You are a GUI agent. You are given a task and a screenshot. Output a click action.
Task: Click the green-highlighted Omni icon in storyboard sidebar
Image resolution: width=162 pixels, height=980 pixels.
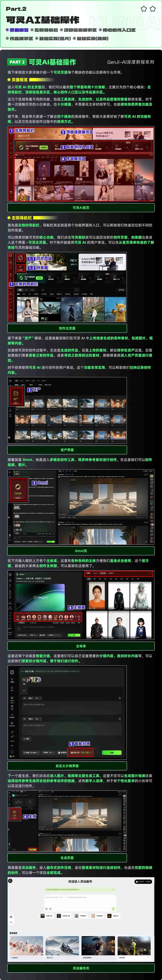[12, 699]
